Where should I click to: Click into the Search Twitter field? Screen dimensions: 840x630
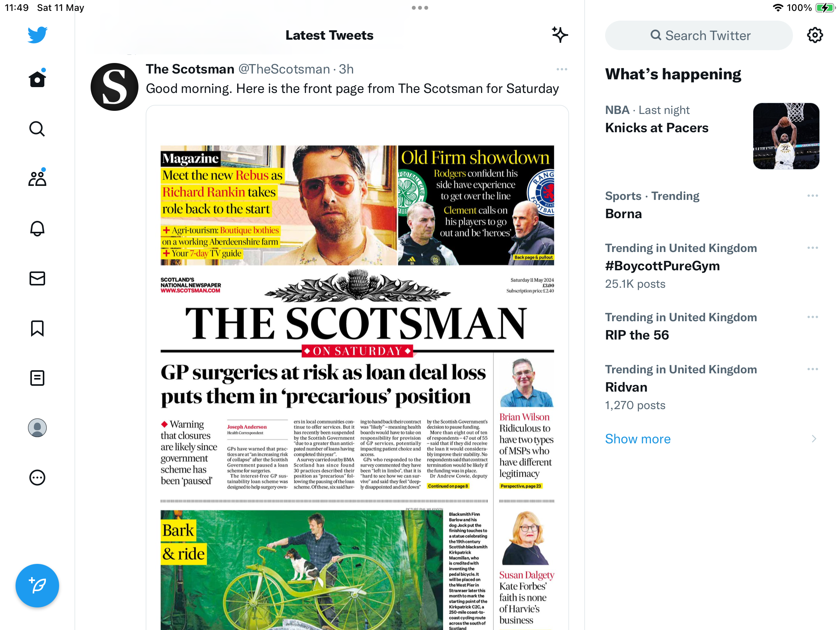698,35
